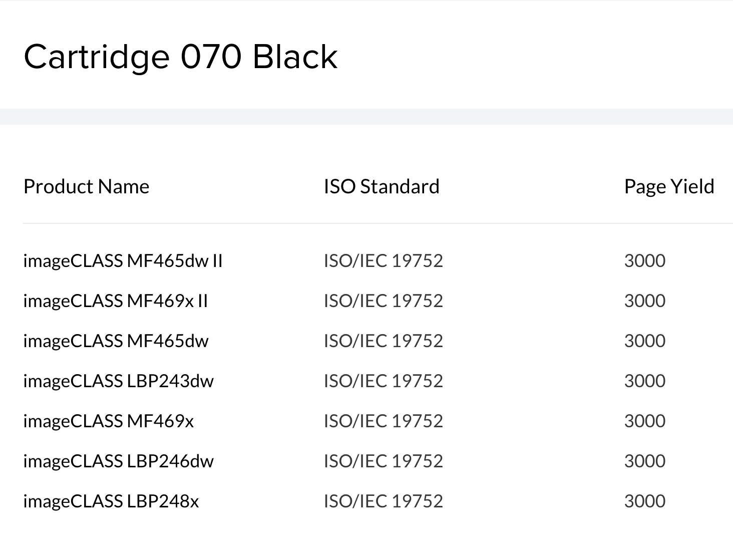Click the Product Name column header

click(86, 186)
